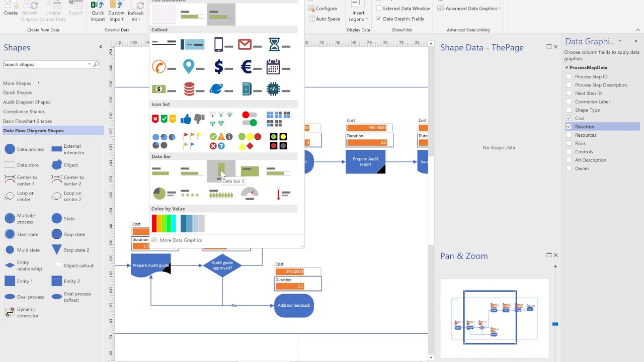Screen dimensions: 644x362
Task: Pick the calendar callout graphic
Action: (279, 67)
